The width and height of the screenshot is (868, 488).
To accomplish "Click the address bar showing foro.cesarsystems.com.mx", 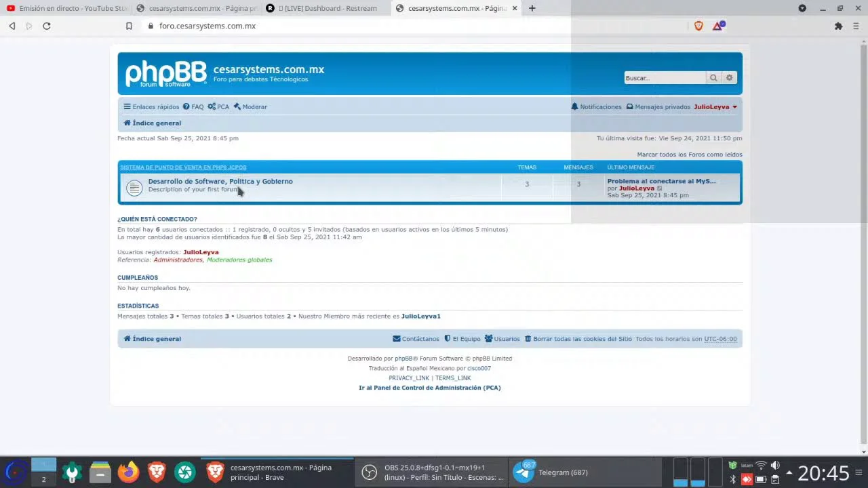I will click(414, 26).
